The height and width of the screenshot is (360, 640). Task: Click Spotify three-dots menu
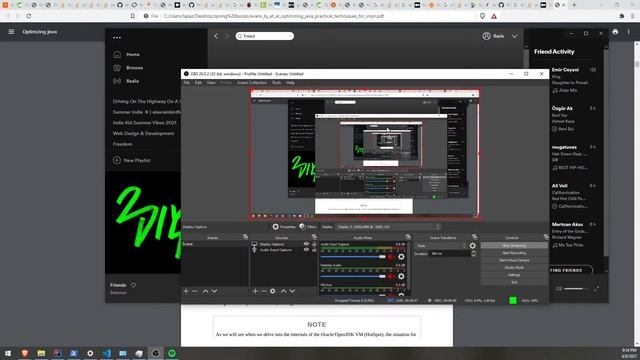pos(117,38)
